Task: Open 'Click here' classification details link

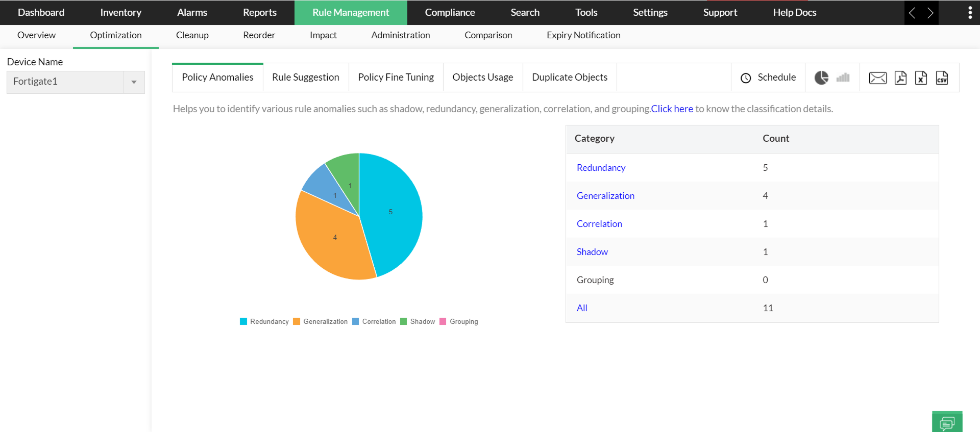Action: 672,109
